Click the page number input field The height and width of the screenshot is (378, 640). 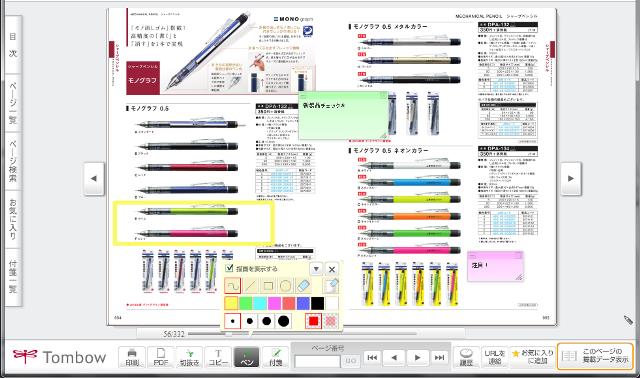point(318,361)
